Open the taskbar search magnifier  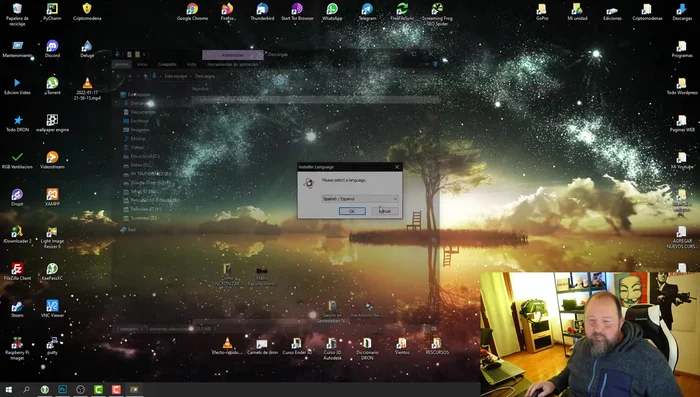(26, 389)
